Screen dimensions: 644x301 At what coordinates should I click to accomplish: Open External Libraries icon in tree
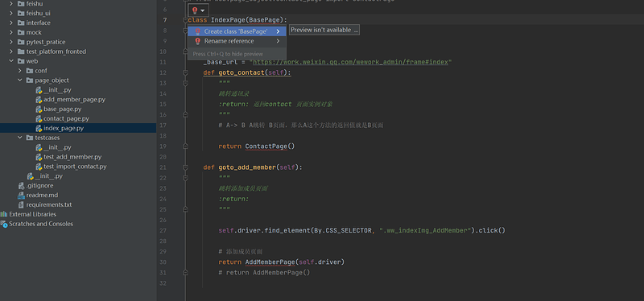click(x=4, y=214)
